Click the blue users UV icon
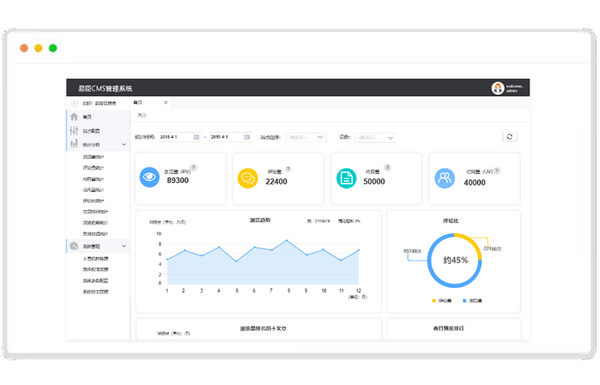600x385 pixels. tap(444, 178)
